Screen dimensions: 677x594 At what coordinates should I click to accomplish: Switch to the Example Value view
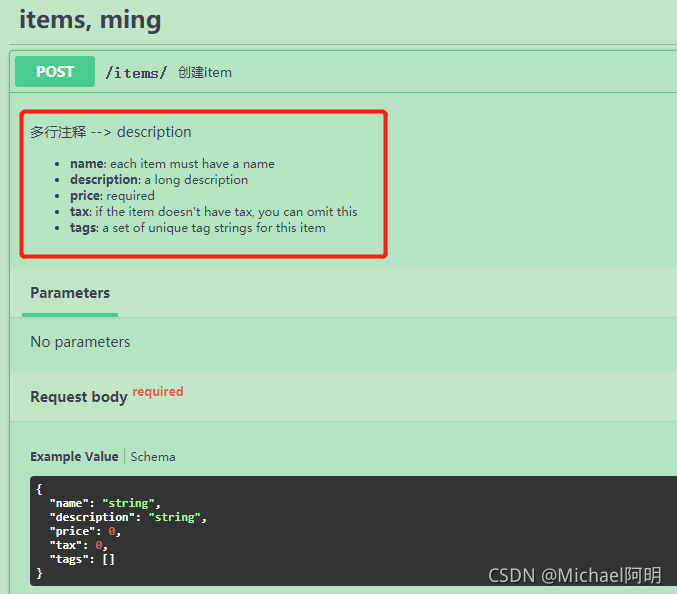[74, 457]
